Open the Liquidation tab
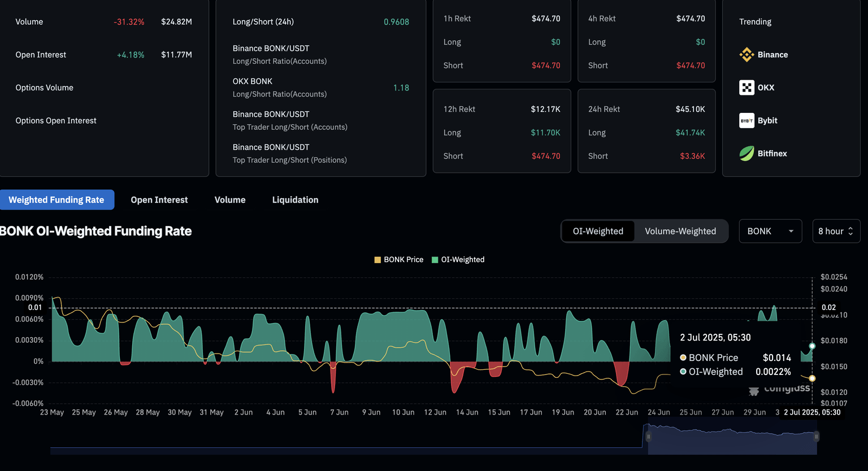The height and width of the screenshot is (471, 868). pyautogui.click(x=295, y=200)
